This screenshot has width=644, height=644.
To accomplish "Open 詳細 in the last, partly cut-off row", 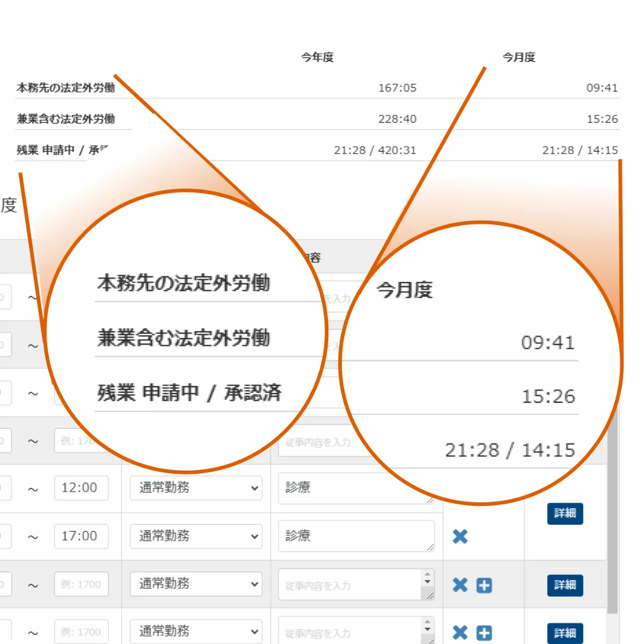I will 565,633.
